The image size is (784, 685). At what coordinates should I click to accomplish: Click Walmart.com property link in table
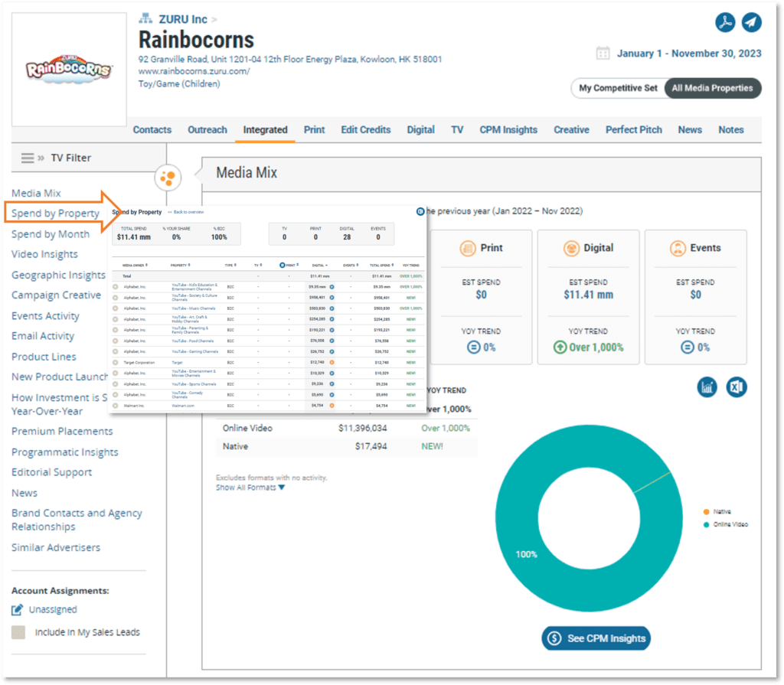(182, 406)
